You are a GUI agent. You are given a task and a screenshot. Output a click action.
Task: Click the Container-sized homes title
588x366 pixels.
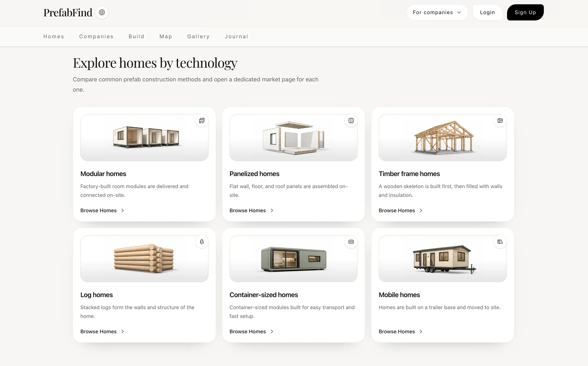264,295
